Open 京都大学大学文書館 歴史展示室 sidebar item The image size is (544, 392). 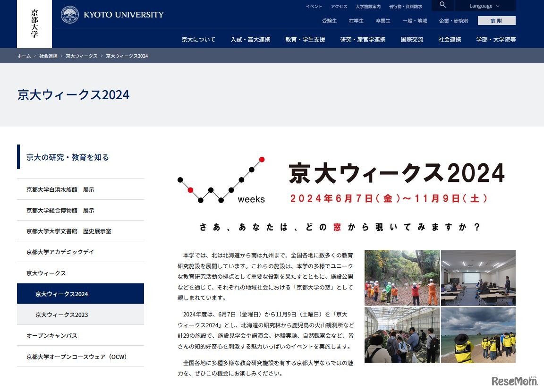(80, 231)
